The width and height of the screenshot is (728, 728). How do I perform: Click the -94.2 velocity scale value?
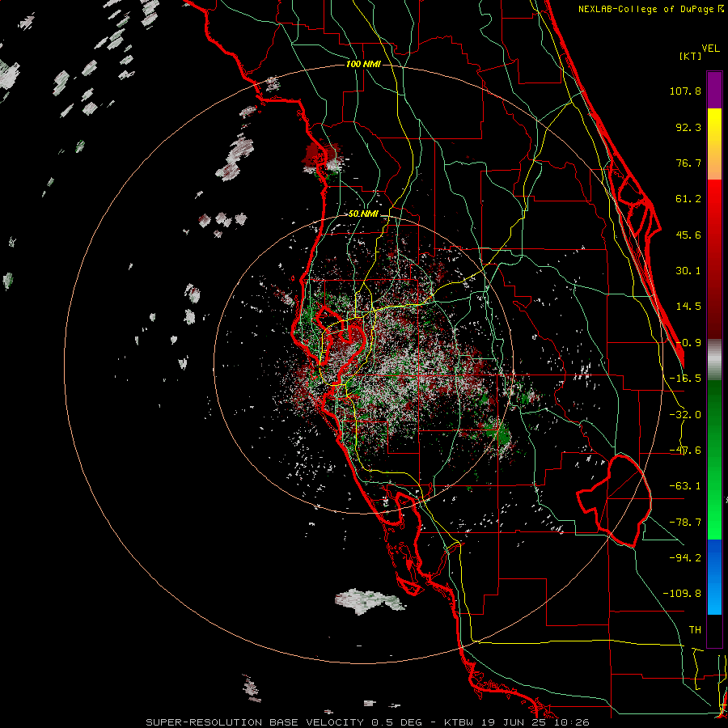click(685, 558)
